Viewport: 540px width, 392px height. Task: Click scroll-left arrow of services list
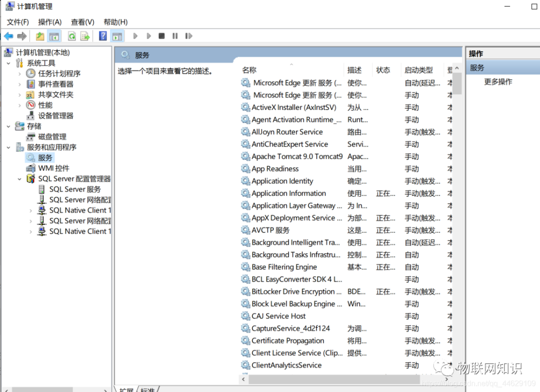pyautogui.click(x=243, y=379)
